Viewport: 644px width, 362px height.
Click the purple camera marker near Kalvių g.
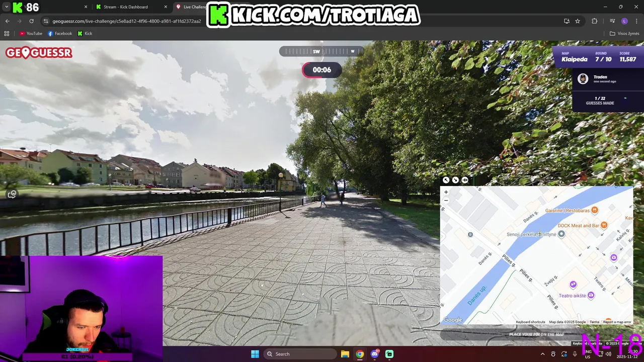point(614,257)
